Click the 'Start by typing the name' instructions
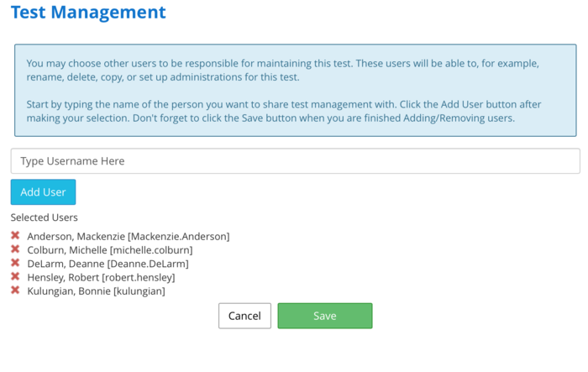This screenshot has width=588, height=372. (x=281, y=111)
